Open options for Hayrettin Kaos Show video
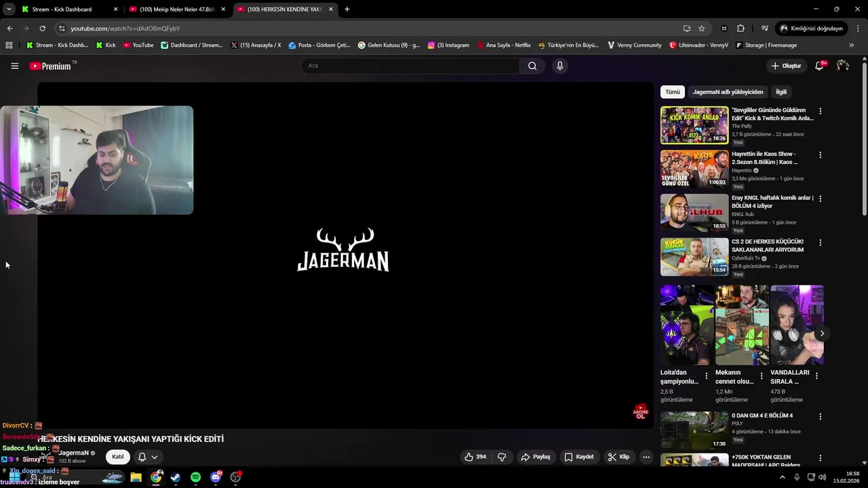This screenshot has width=868, height=488. [x=820, y=155]
